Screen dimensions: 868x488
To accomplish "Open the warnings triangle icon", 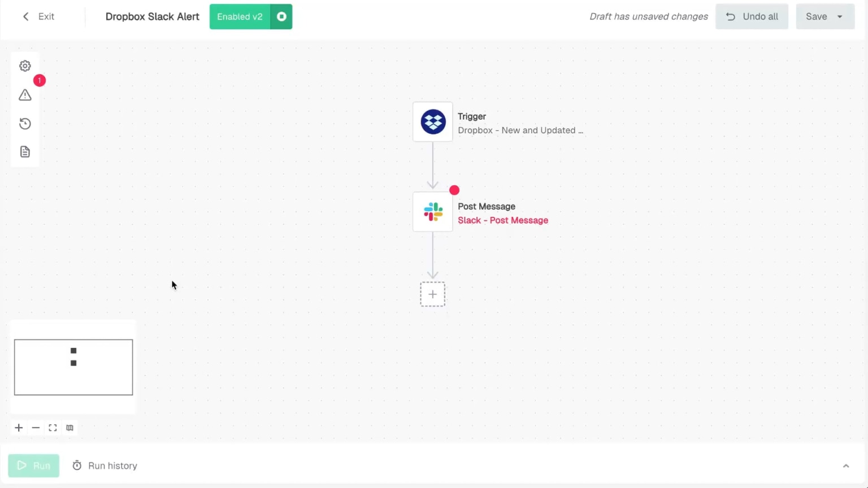I will [25, 95].
